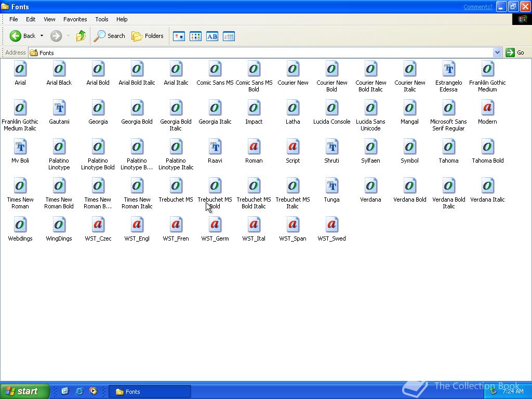Click the Impact font icon
The height and width of the screenshot is (399, 532).
click(254, 108)
